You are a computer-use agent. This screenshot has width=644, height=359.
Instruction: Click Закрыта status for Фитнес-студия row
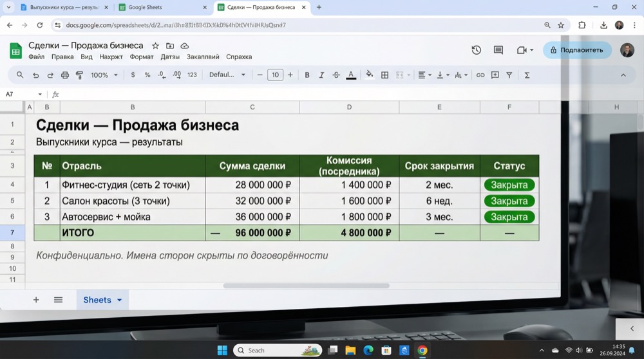tap(509, 185)
